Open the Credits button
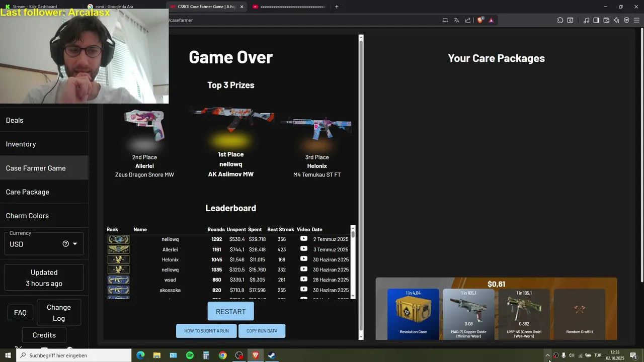Screen dimensions: 644x362 (x=44, y=335)
